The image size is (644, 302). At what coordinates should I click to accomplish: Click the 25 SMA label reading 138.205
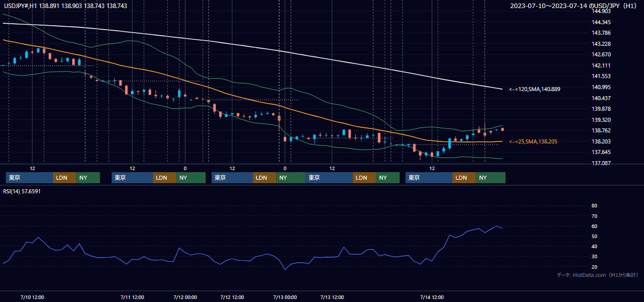(x=533, y=142)
